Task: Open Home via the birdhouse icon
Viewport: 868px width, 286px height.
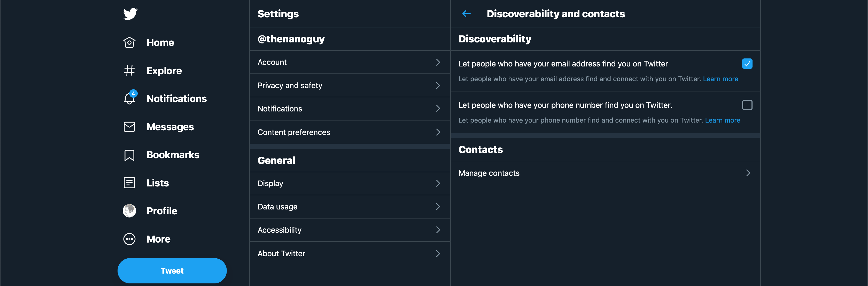Action: (x=129, y=42)
